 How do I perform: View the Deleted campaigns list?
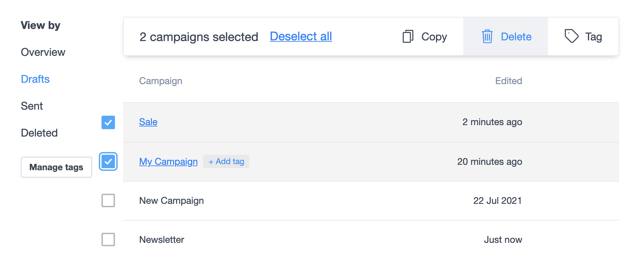39,133
